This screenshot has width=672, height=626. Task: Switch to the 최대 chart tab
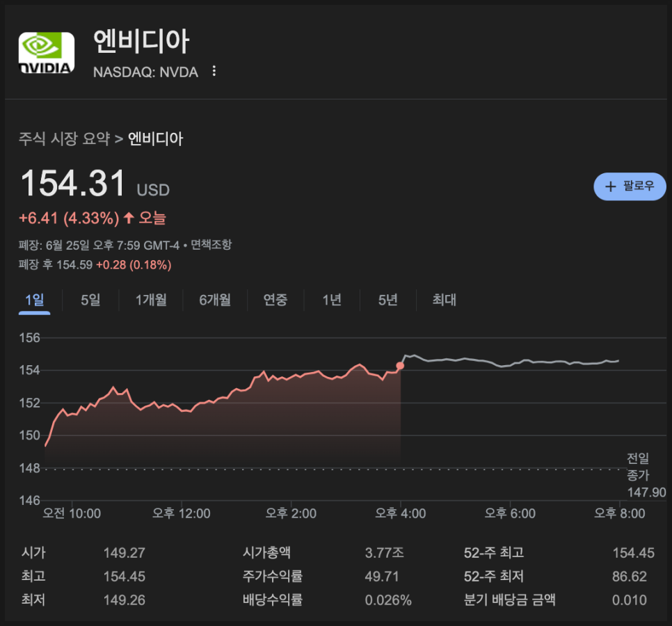(444, 300)
